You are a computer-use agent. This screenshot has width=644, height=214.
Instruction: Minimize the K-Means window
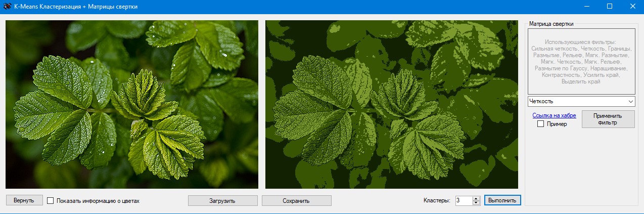pyautogui.click(x=586, y=7)
